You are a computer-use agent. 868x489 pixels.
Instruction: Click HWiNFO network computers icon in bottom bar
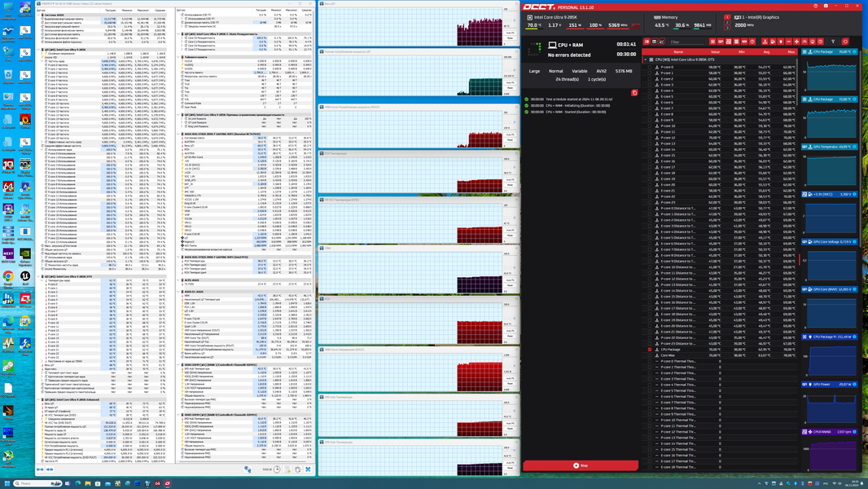pyautogui.click(x=248, y=469)
